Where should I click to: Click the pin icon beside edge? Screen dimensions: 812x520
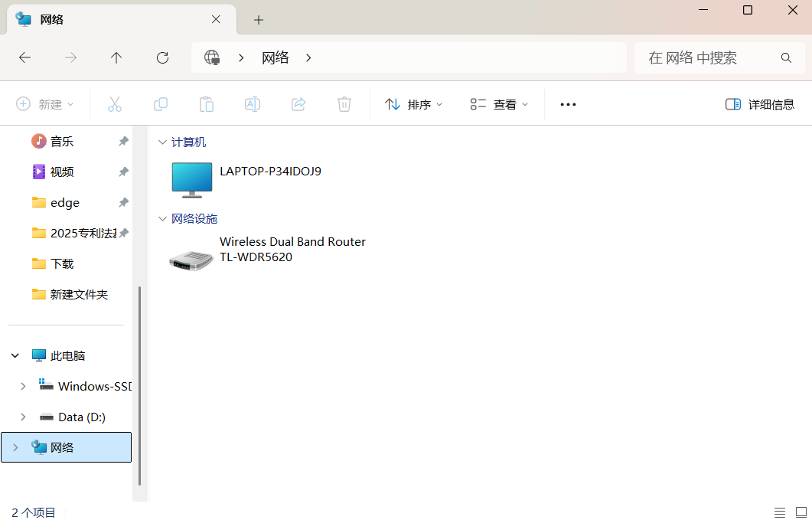coord(123,202)
